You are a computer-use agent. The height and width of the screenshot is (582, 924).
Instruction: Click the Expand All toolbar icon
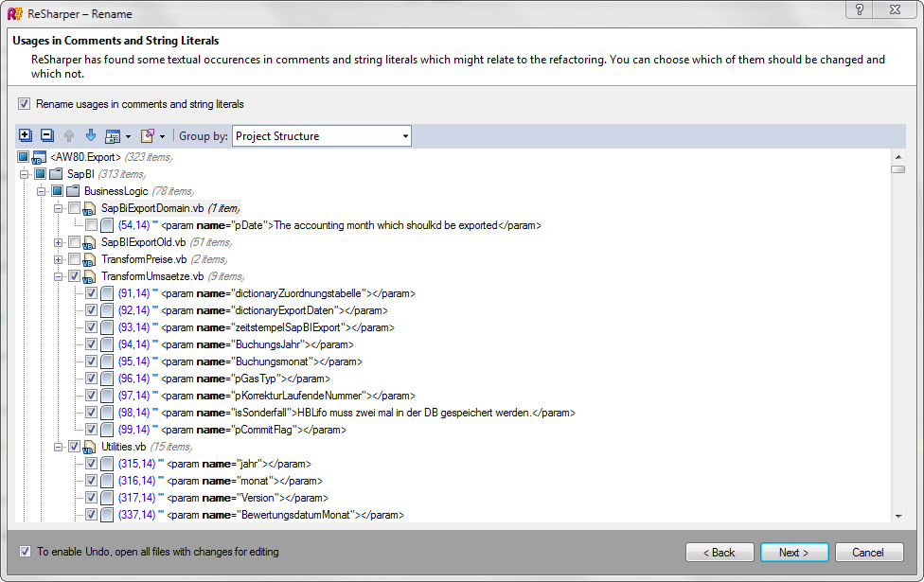(x=26, y=135)
